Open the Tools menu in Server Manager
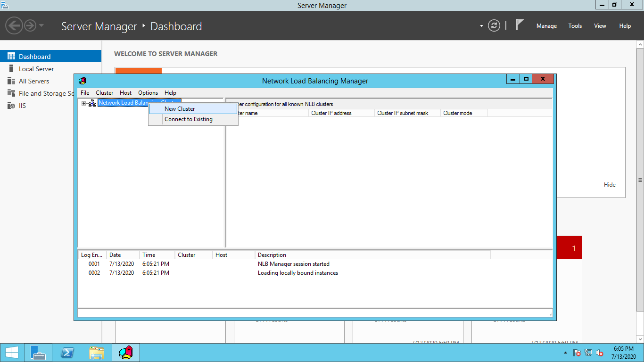This screenshot has height=362, width=644. point(575,26)
